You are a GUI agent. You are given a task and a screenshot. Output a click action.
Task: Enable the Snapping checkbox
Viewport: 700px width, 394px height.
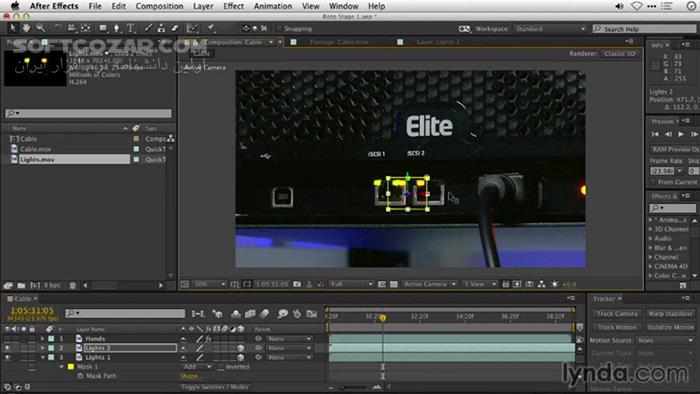(279, 29)
